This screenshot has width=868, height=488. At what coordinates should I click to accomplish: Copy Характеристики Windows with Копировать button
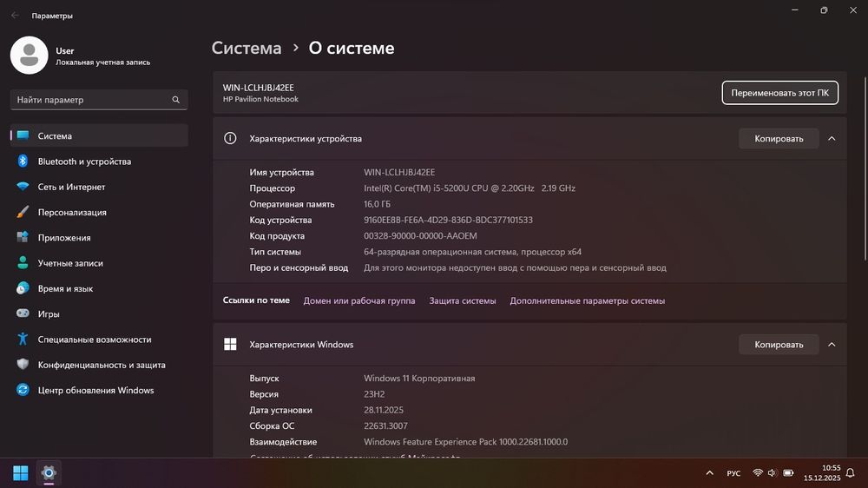click(x=779, y=345)
